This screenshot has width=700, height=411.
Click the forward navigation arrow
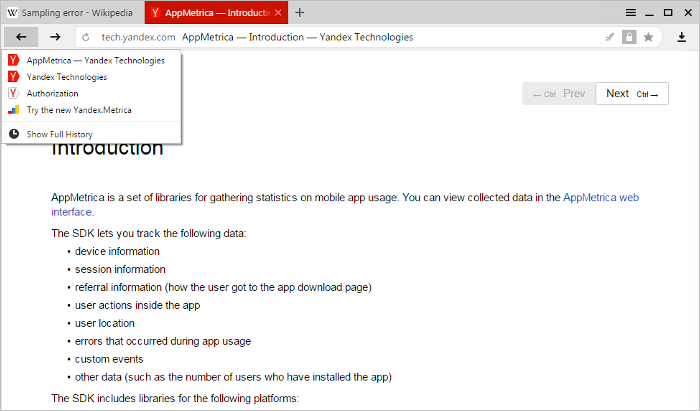click(55, 37)
